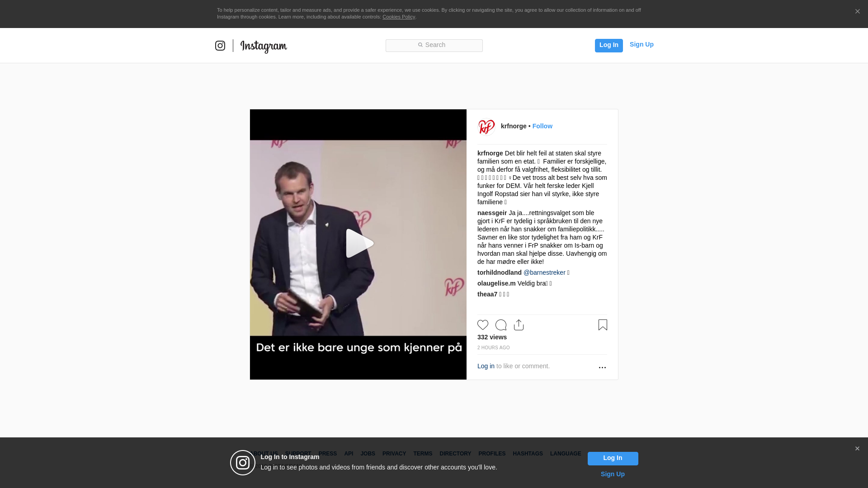Like the post with heart icon
Image resolution: width=868 pixels, height=488 pixels.
coord(483,325)
